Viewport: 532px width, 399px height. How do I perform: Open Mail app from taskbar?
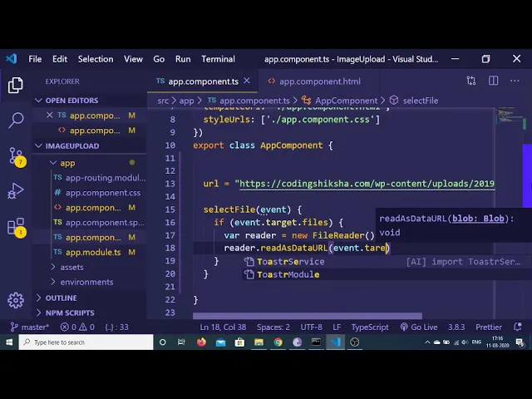tap(220, 342)
